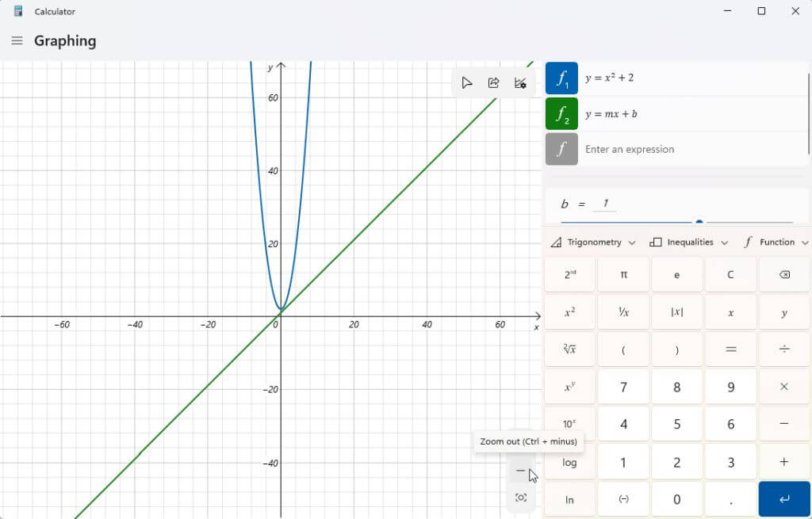Submit expression with the blue enter key
Screen dimensions: 812x519
click(x=784, y=499)
